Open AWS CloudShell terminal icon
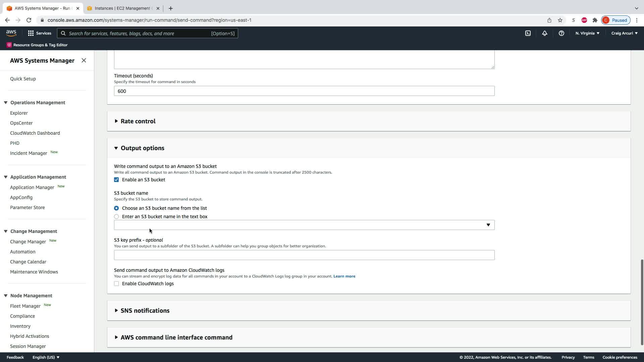The width and height of the screenshot is (644, 362). coord(528,33)
